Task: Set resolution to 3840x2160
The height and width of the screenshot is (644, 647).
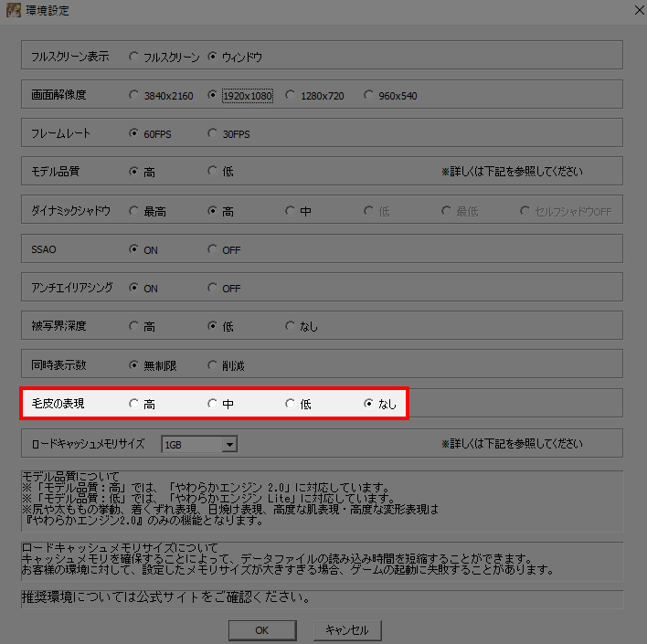Action: pos(135,96)
